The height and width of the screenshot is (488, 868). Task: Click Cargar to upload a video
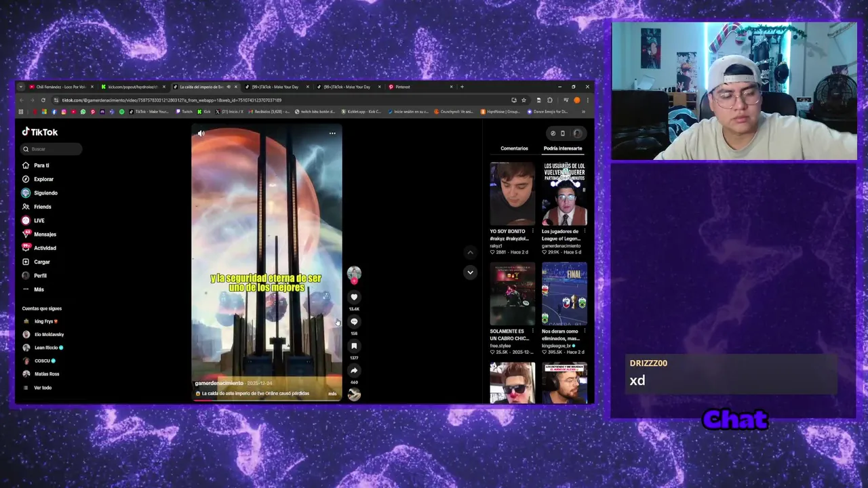(x=37, y=262)
